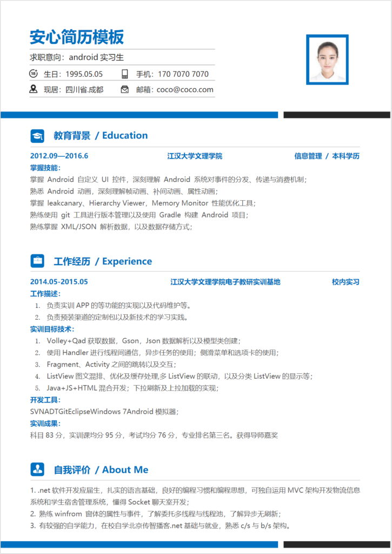The height and width of the screenshot is (554, 392).
Task: Click the email address coco@coco.com
Action: [185, 90]
